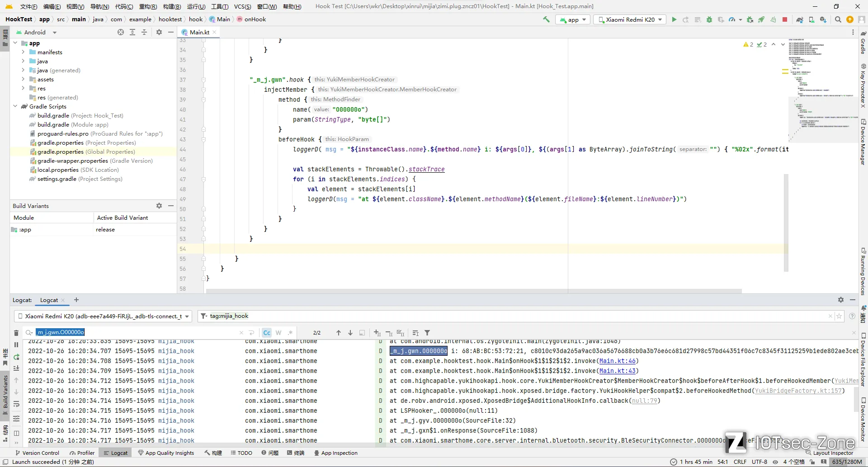This screenshot has height=467, width=868.
Task: Select release build variant cell
Action: pyautogui.click(x=135, y=229)
